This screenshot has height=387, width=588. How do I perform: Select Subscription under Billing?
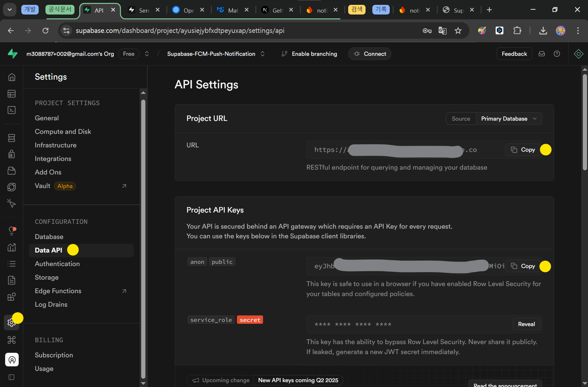click(54, 355)
